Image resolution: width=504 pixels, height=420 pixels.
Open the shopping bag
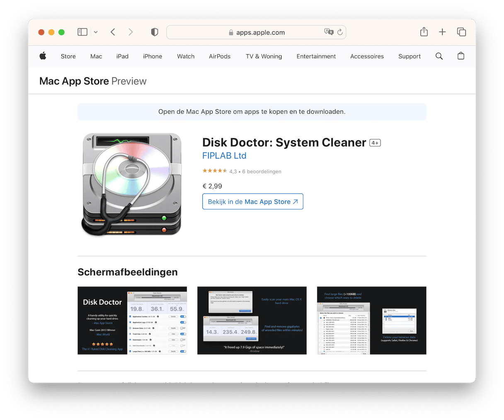pyautogui.click(x=461, y=56)
